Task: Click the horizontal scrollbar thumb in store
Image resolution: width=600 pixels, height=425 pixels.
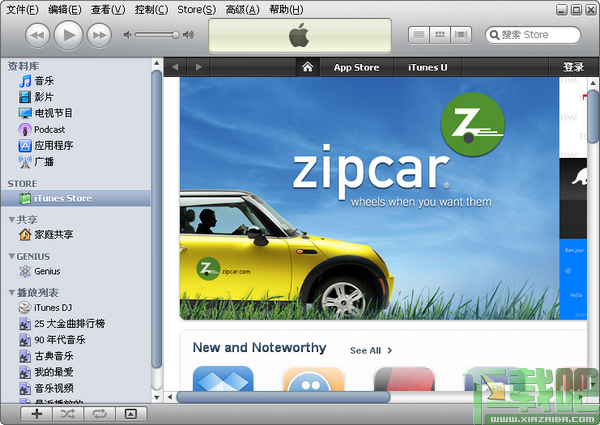Action: pyautogui.click(x=283, y=397)
